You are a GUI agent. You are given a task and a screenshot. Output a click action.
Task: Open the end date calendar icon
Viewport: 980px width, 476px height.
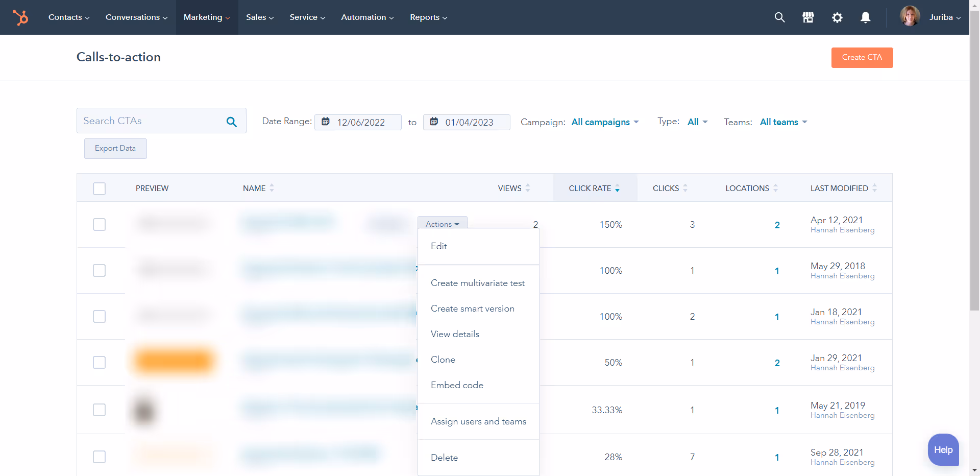(x=434, y=122)
